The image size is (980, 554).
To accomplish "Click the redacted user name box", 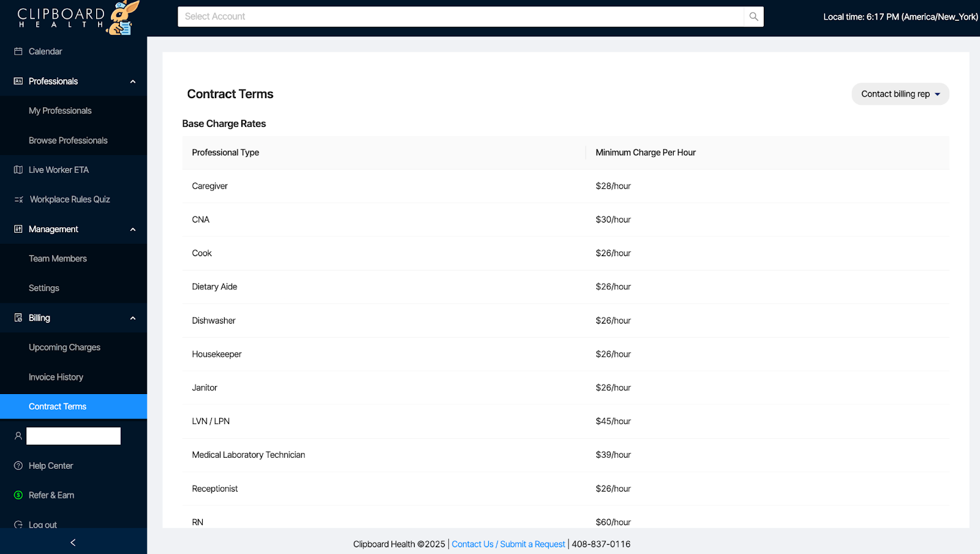I will (x=73, y=436).
